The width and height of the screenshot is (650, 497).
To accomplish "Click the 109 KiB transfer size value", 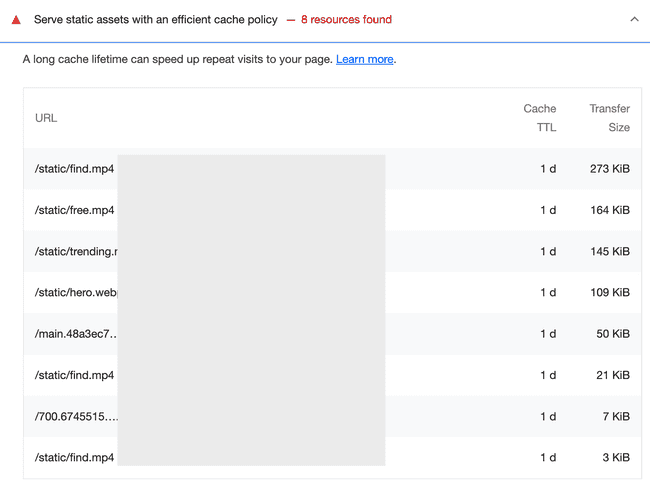I will pos(609,293).
